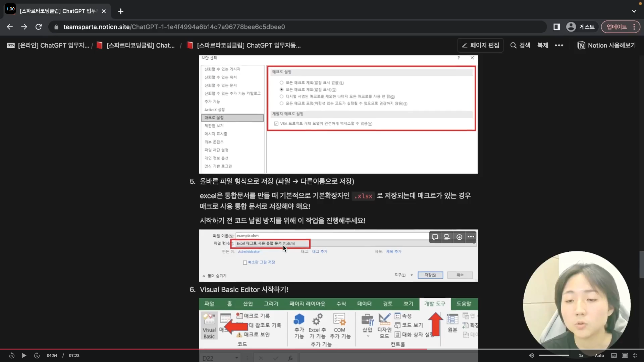Image resolution: width=644 pixels, height=362 pixels.
Task: Reload the Notion page
Action: (39, 27)
